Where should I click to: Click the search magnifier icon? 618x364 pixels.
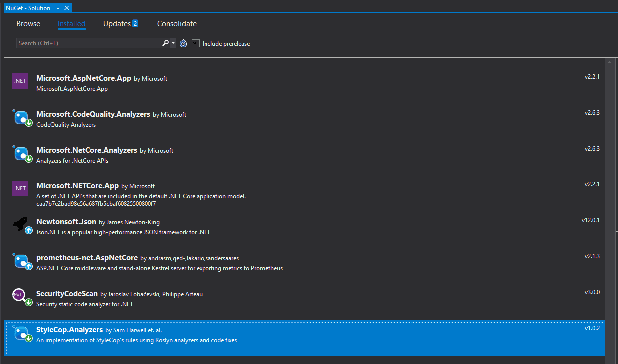(x=166, y=43)
